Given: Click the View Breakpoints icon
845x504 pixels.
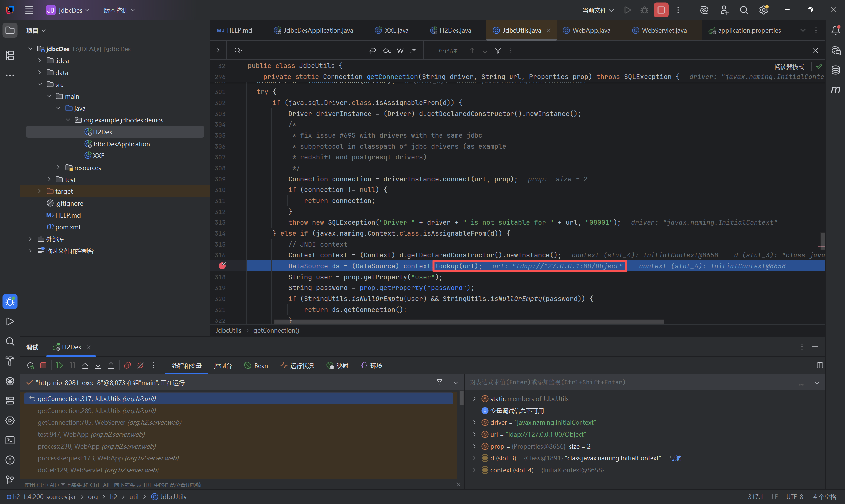Looking at the screenshot, I should pos(127,365).
